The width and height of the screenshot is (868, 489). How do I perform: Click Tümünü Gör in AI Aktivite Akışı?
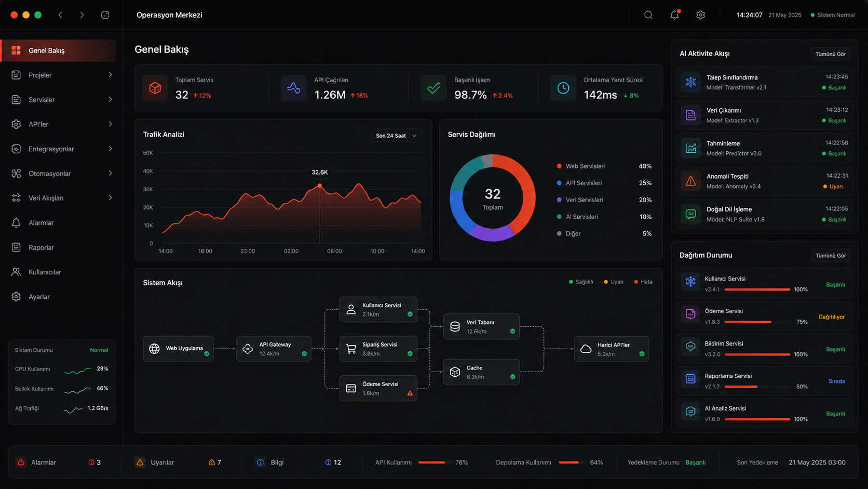[830, 54]
